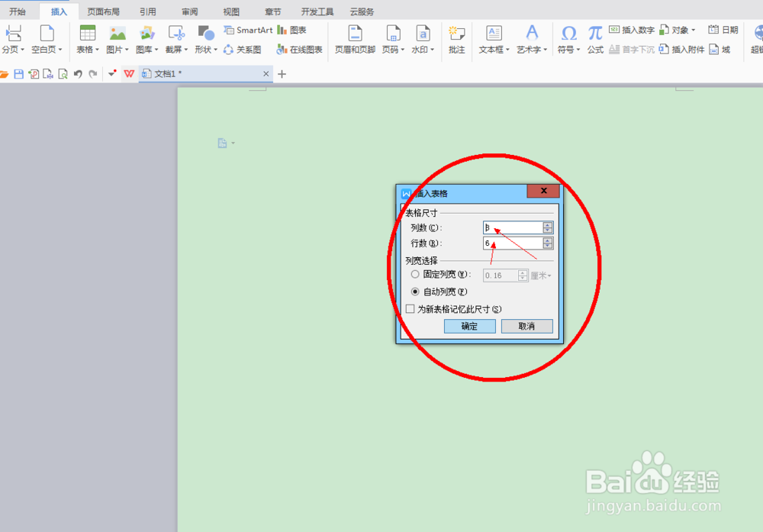The height and width of the screenshot is (532, 763).
Task: Switch to the 引用 tab
Action: (x=148, y=11)
